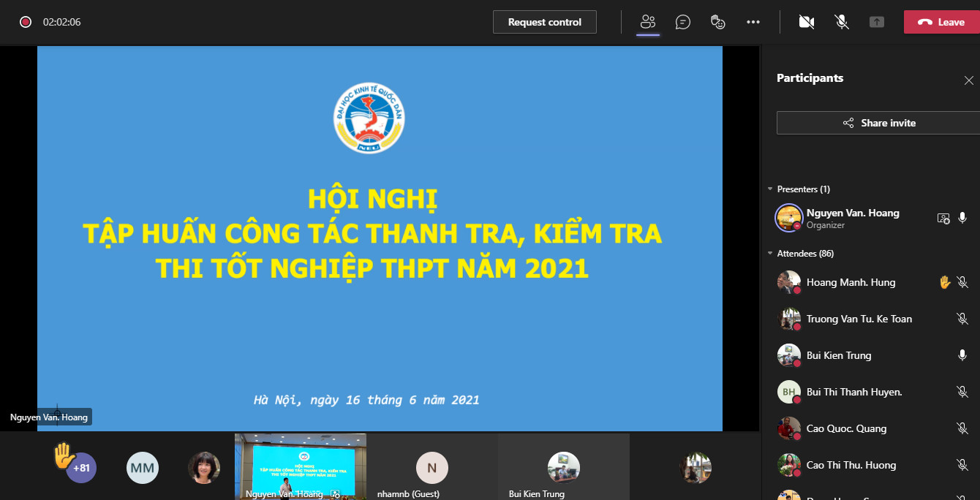Open the Show participants panel icon
Screen dimensions: 980x500
(647, 22)
